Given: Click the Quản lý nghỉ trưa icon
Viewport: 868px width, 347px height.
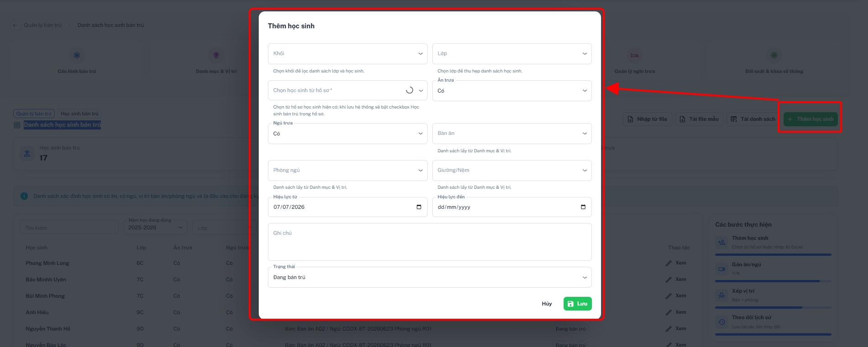Looking at the screenshot, I should [x=634, y=55].
